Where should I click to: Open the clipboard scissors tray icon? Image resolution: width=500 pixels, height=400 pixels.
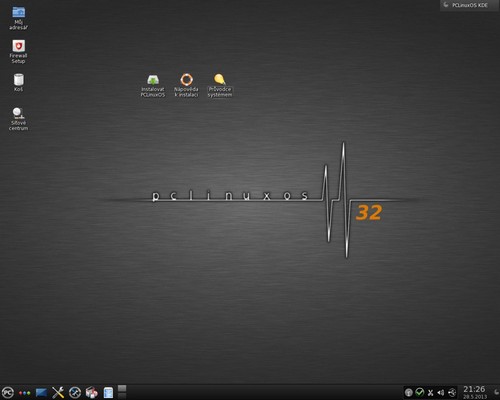click(x=430, y=393)
